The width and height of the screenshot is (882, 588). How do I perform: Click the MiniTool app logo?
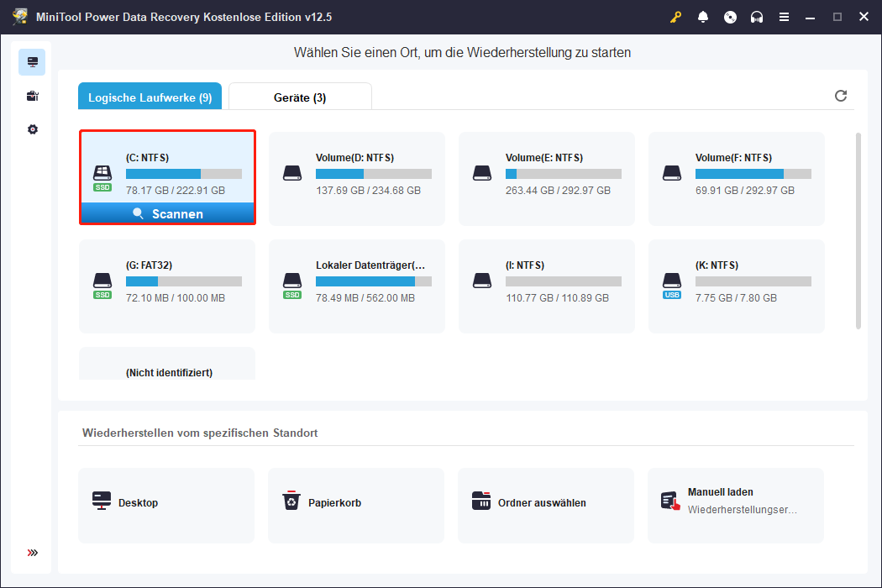[x=20, y=17]
